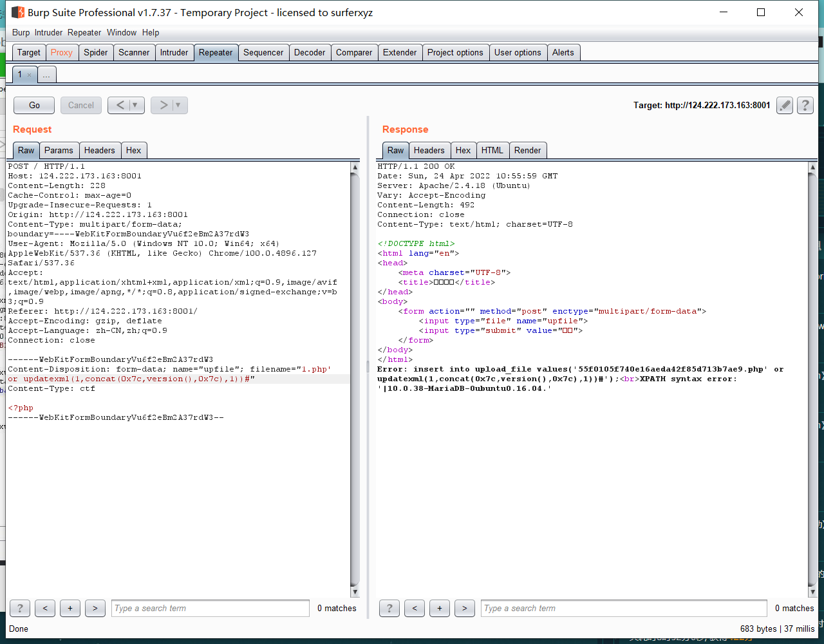Click response search plus options button
The width and height of the screenshot is (824, 644).
point(440,608)
